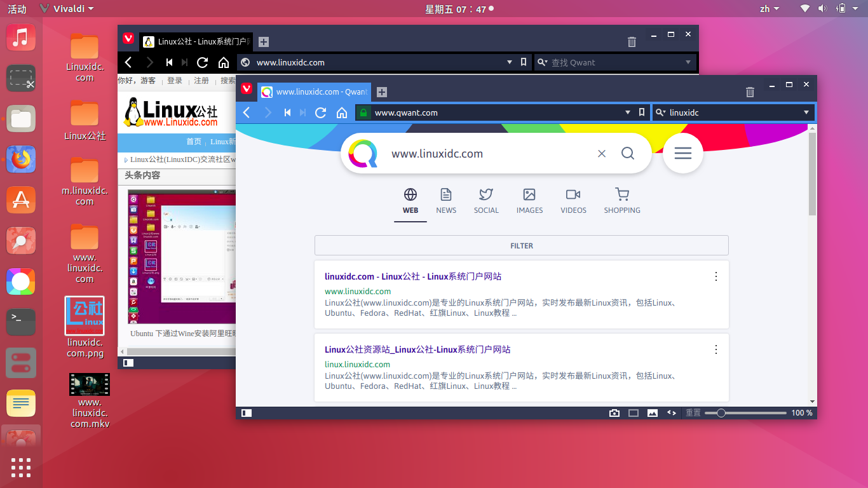Open Firefox from the Ubuntu dock
The height and width of the screenshot is (488, 868).
(x=20, y=159)
